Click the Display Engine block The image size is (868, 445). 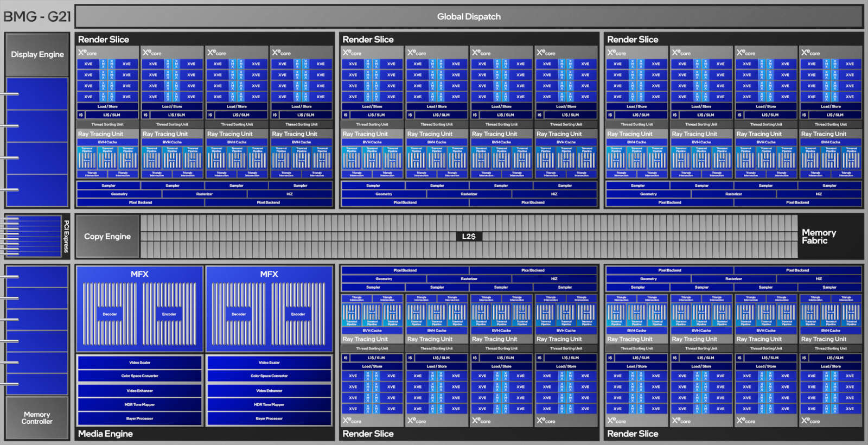click(x=37, y=54)
